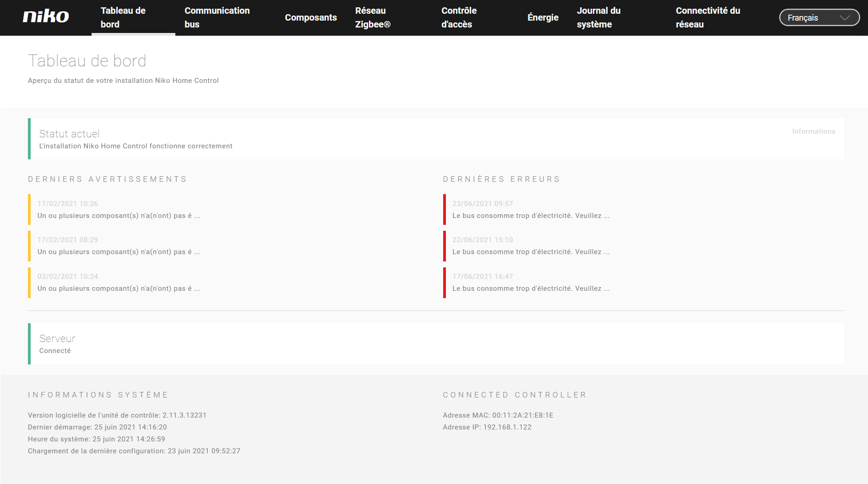Click the Informations système heading
This screenshot has height=484, width=868.
point(98,395)
